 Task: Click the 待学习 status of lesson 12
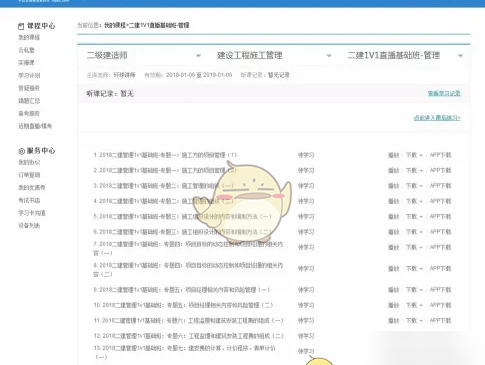click(306, 336)
